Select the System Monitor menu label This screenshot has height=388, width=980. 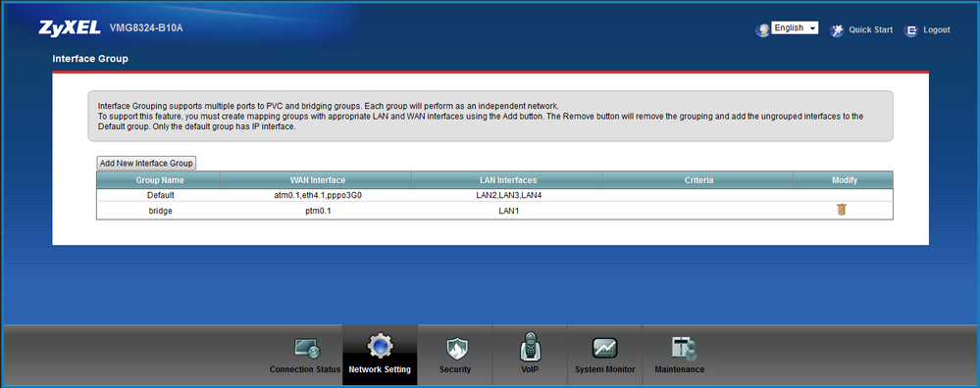click(604, 369)
